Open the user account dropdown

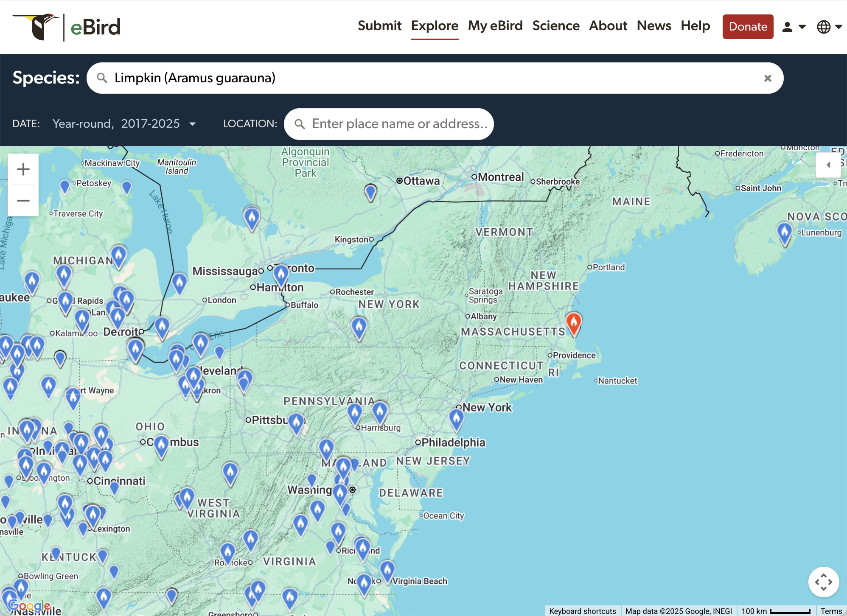(794, 27)
